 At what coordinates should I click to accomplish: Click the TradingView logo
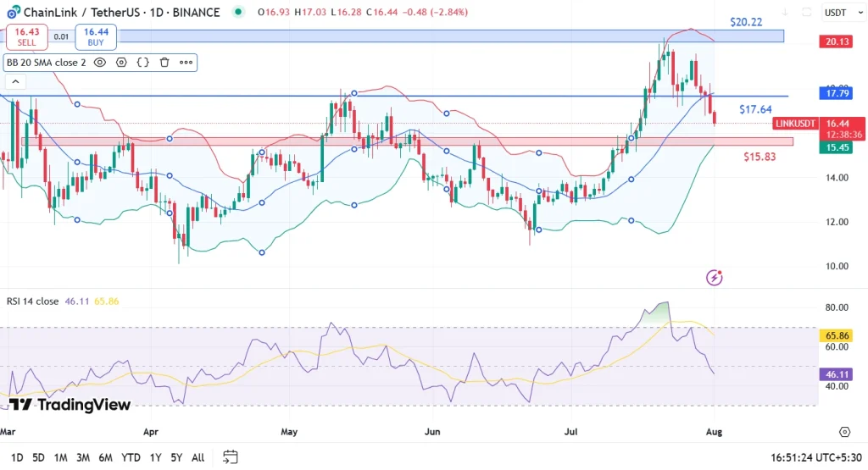(x=70, y=405)
